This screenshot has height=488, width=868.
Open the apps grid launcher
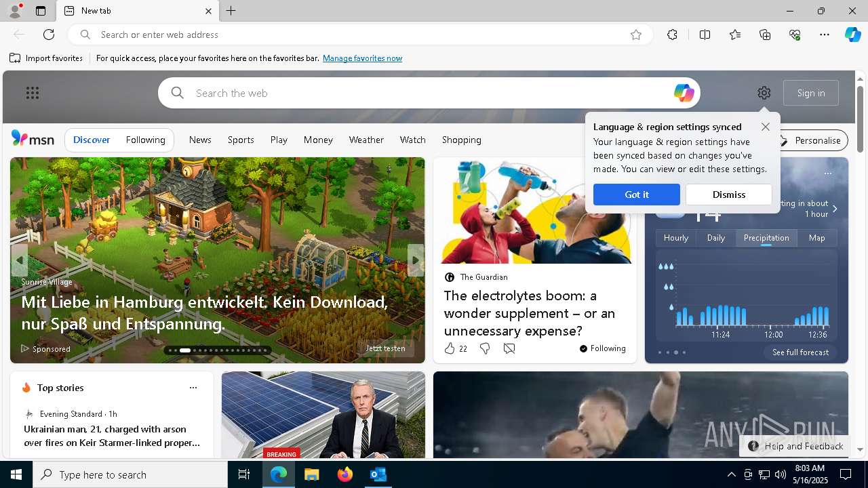pos(33,93)
